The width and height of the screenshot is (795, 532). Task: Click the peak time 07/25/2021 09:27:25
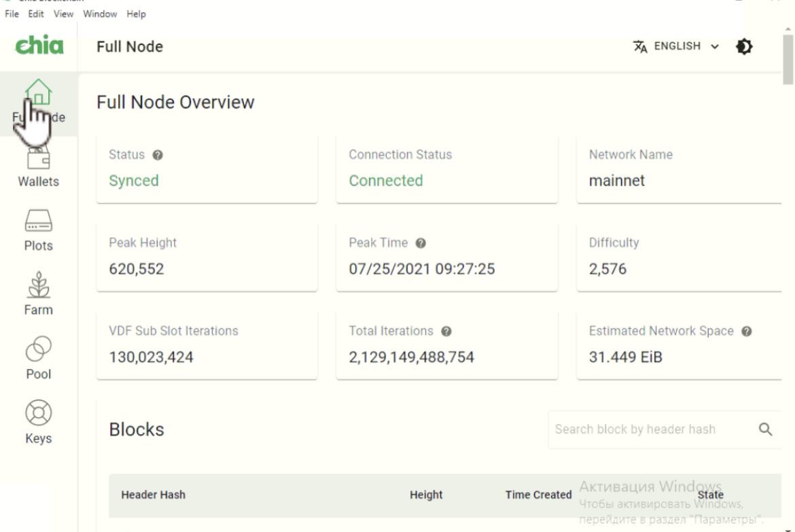(x=422, y=269)
